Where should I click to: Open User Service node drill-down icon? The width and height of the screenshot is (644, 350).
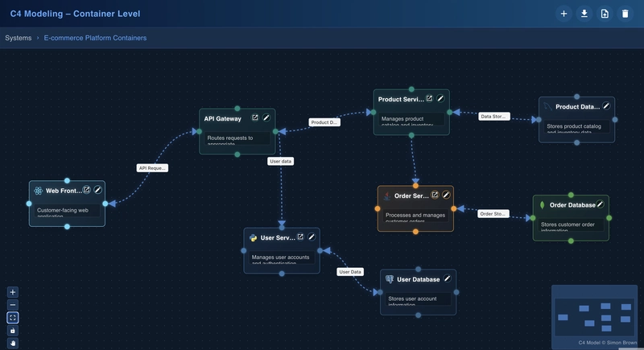300,237
